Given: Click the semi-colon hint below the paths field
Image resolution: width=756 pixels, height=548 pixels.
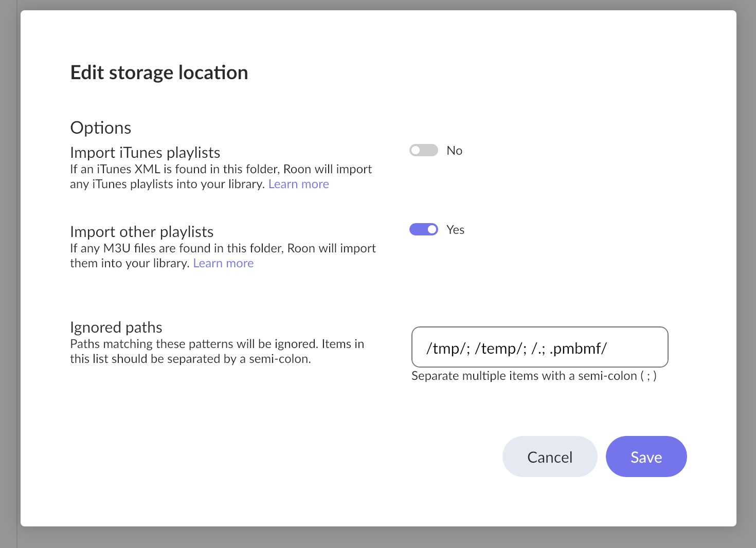Looking at the screenshot, I should pos(533,376).
